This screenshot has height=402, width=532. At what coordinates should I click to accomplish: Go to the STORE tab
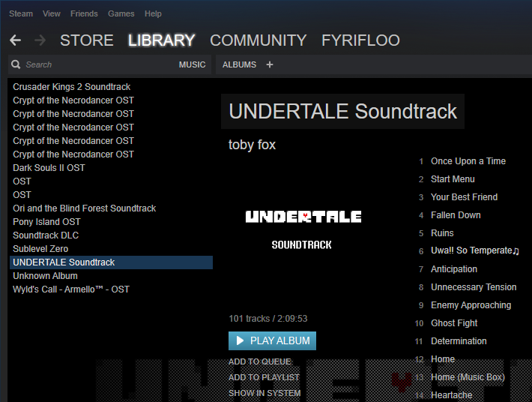(86, 40)
